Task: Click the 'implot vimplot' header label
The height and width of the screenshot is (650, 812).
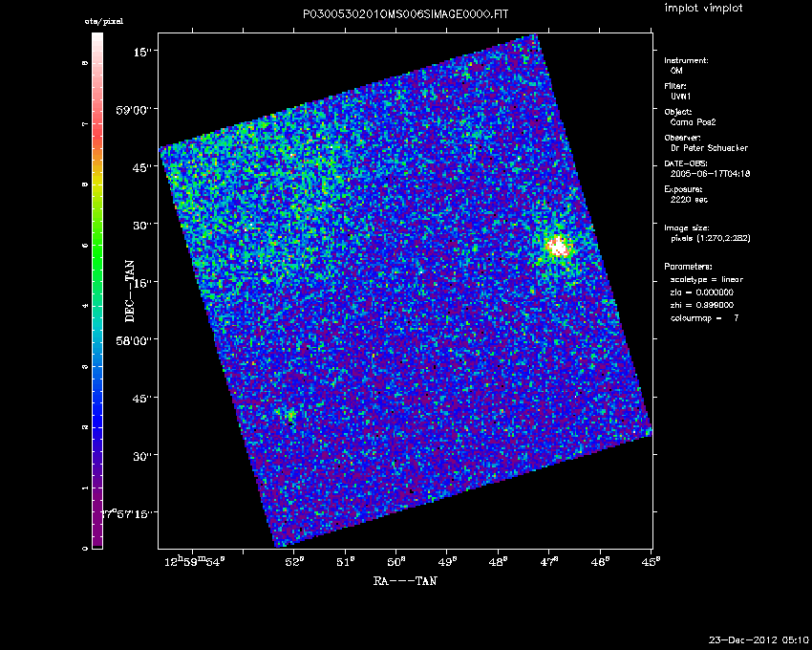Action: tap(703, 9)
